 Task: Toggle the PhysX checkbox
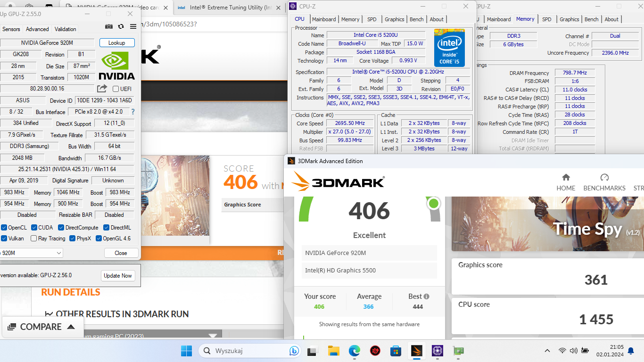(72, 239)
